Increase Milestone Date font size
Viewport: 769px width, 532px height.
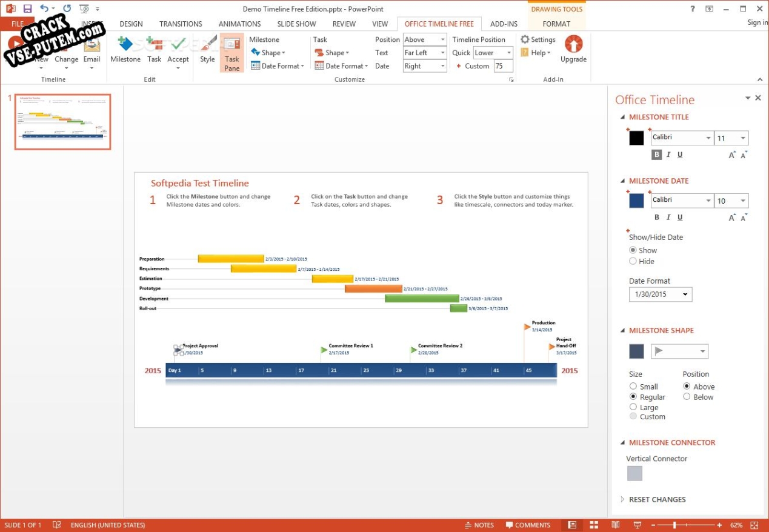732,218
